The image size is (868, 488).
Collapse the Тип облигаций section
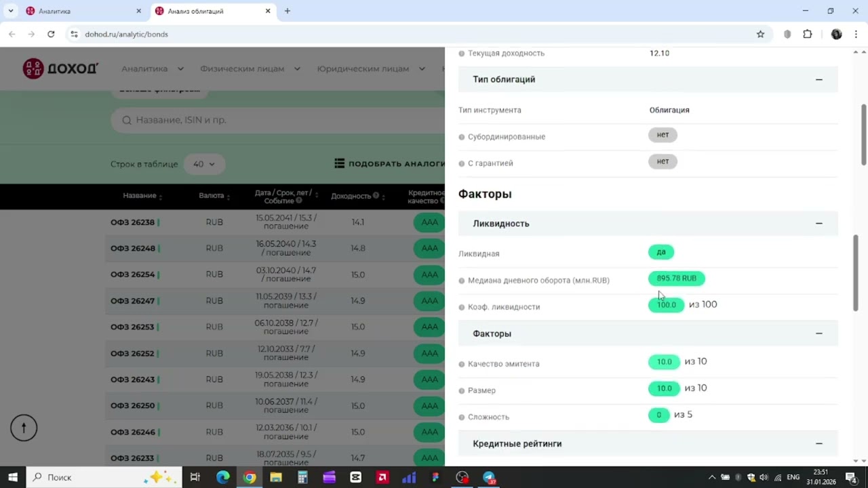click(x=819, y=79)
